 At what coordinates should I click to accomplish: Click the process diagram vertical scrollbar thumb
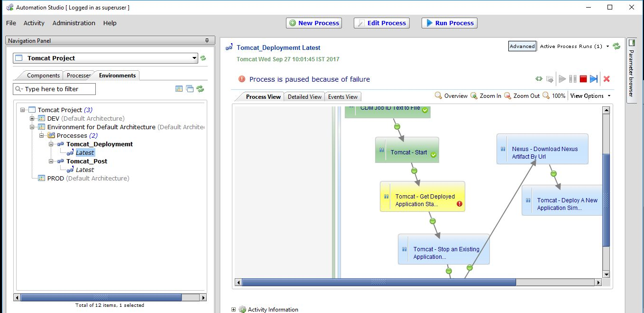[x=606, y=199]
